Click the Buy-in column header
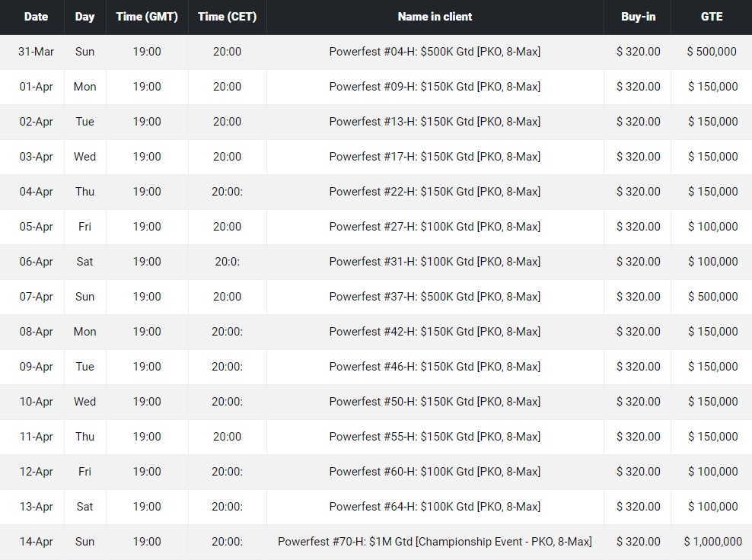752x560 pixels. point(638,17)
